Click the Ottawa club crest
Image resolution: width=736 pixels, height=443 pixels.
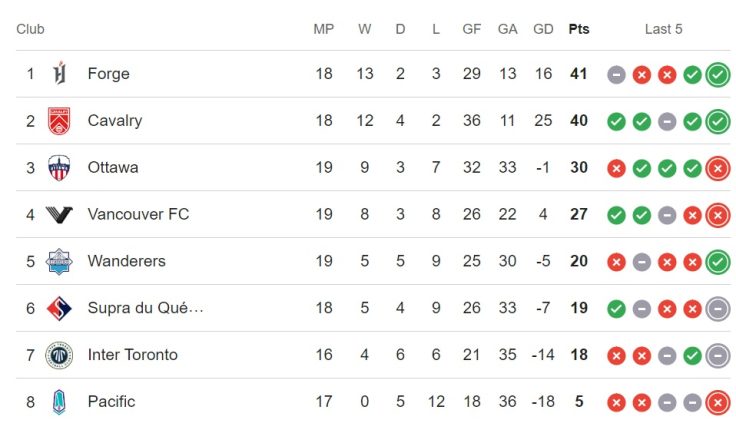59,168
